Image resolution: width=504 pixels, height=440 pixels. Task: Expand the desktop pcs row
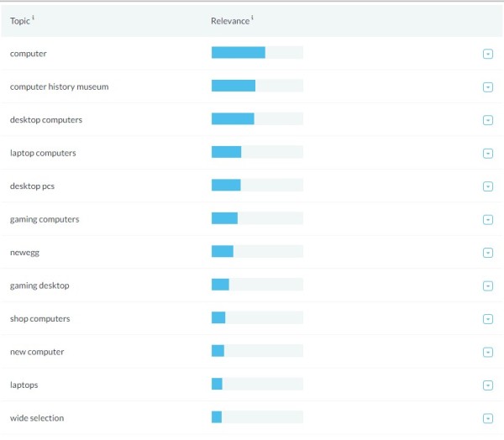pos(487,186)
